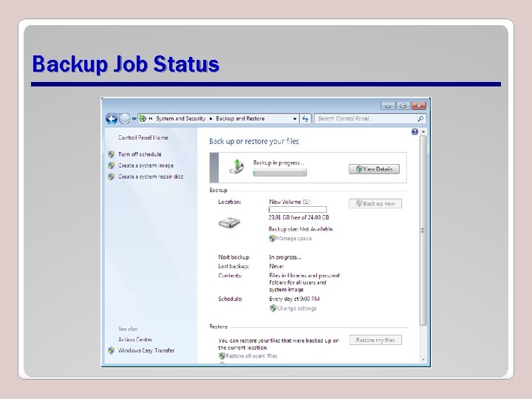Click the Control Panel icon in address bar
Image resolution: width=532 pixels, height=399 pixels.
(x=143, y=118)
